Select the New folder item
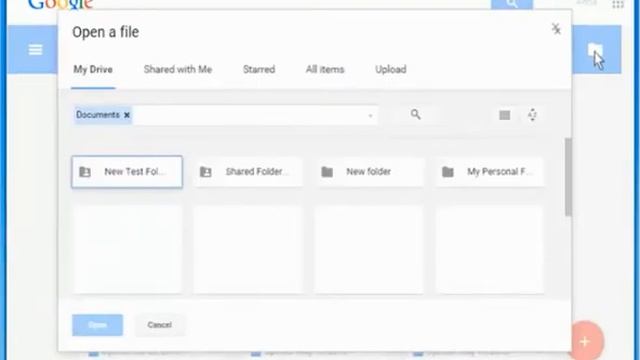 [369, 172]
